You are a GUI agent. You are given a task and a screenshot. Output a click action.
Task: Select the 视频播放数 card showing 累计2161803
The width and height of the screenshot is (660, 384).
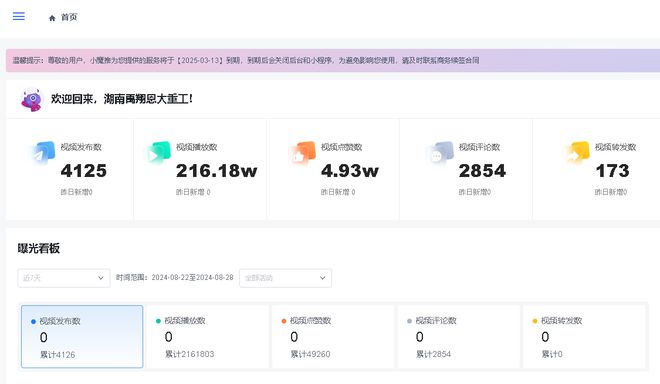pos(208,336)
